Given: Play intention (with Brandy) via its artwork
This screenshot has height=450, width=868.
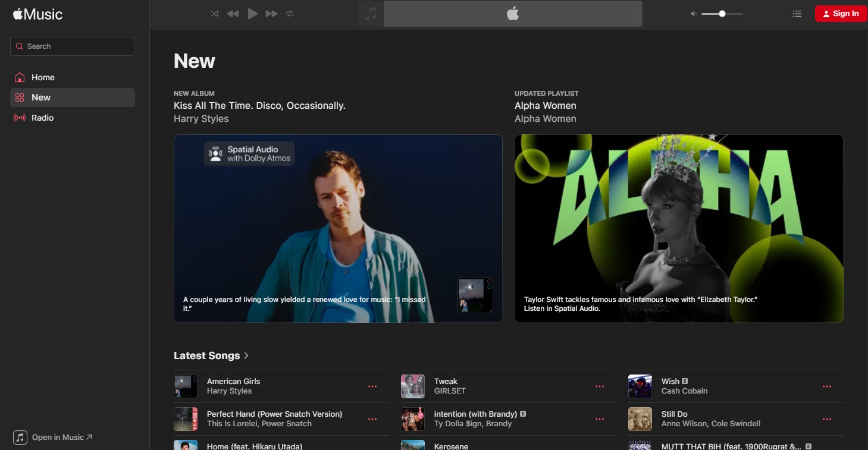Looking at the screenshot, I should [413, 419].
